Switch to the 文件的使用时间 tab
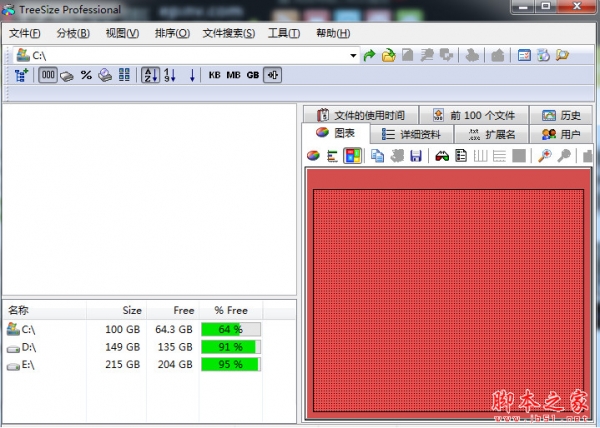Screen dimensions: 600x428 click(x=361, y=115)
